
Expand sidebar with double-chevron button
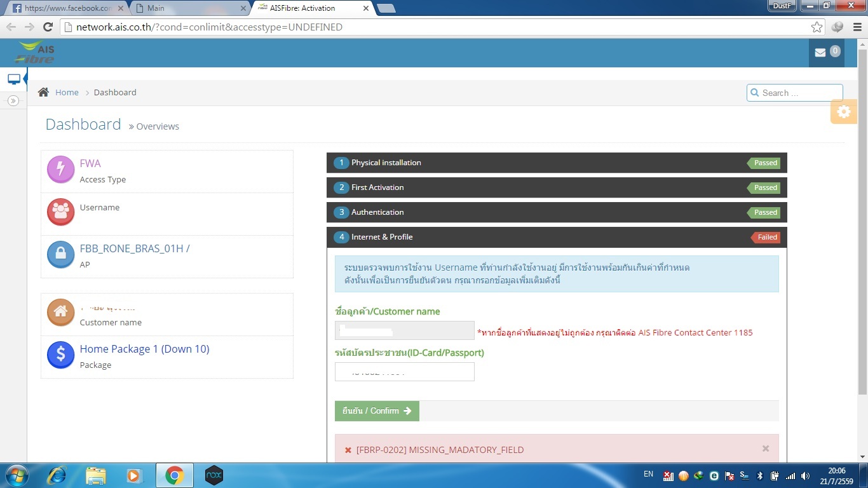coord(13,100)
